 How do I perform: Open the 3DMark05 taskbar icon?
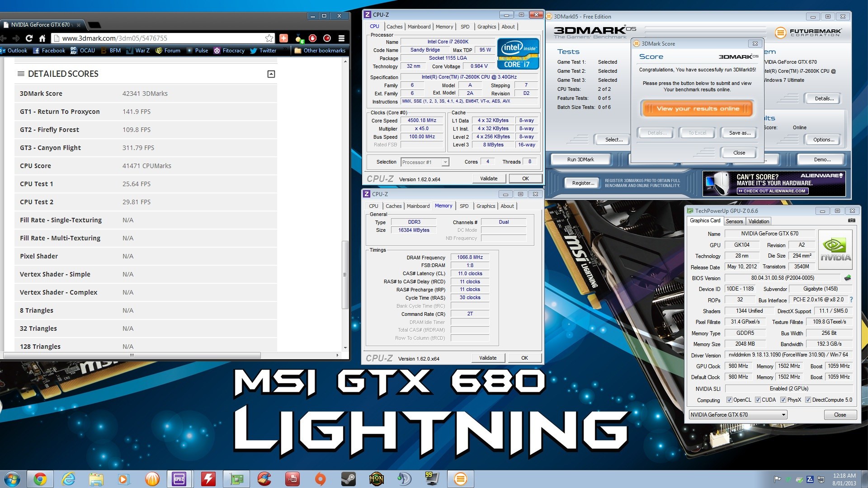point(460,479)
